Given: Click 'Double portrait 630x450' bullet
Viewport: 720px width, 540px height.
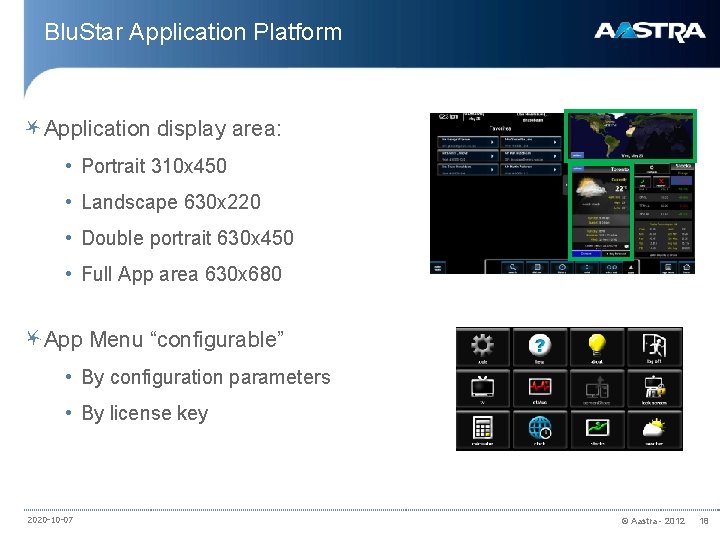Looking at the screenshot, I should (188, 238).
